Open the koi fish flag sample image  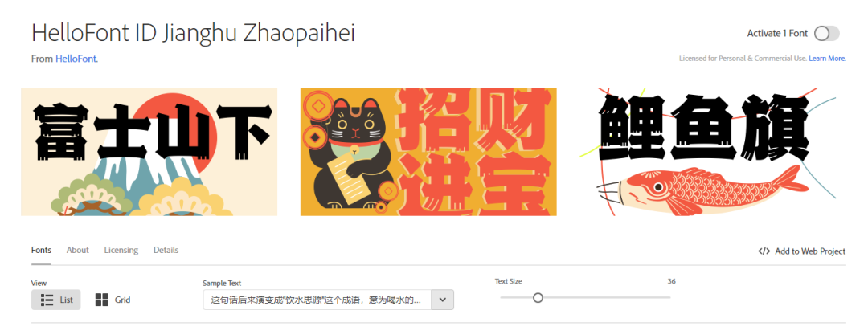pos(708,152)
